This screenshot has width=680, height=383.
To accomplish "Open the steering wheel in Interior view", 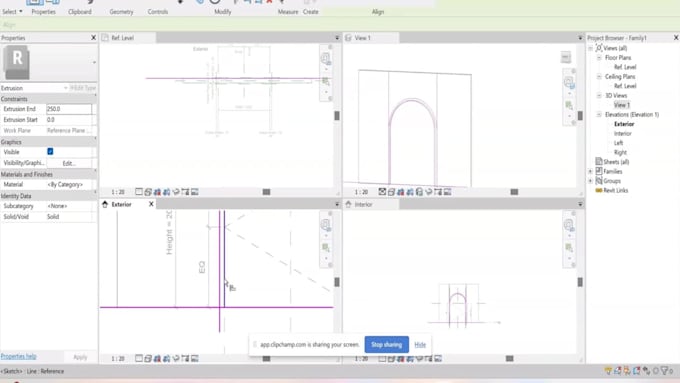I will click(x=569, y=224).
